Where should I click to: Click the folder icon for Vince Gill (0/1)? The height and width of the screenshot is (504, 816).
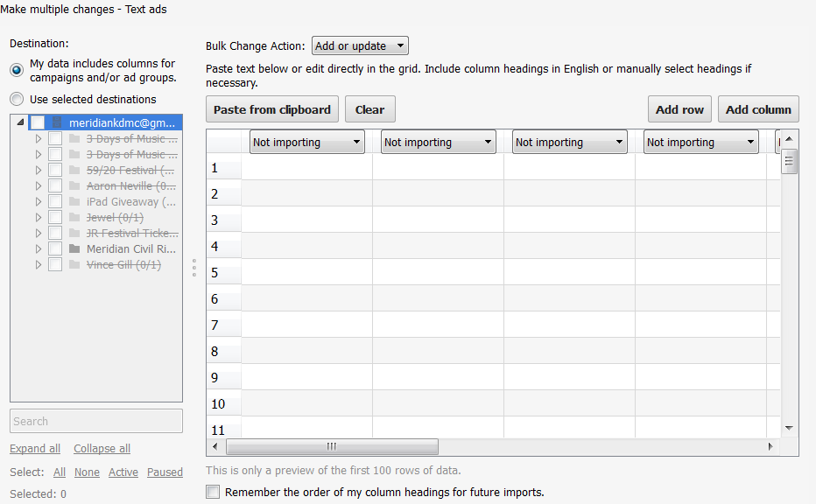pyautogui.click(x=75, y=264)
